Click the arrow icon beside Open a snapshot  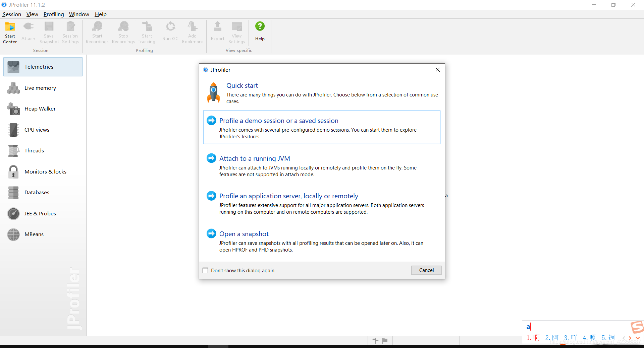pos(211,233)
